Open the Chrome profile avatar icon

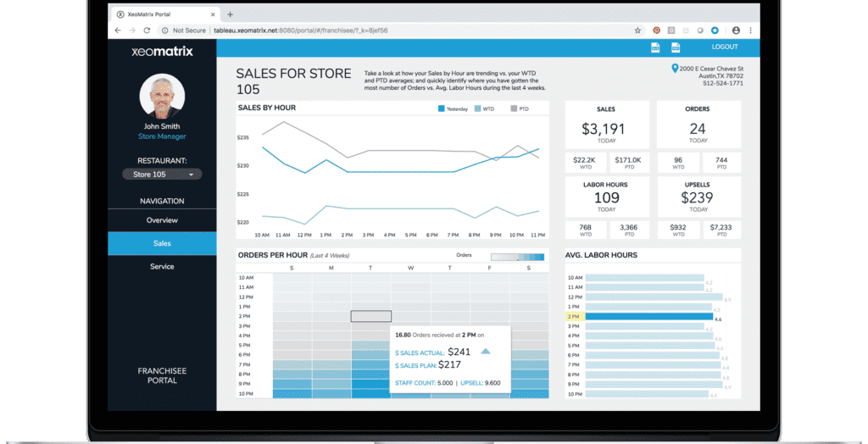(736, 31)
